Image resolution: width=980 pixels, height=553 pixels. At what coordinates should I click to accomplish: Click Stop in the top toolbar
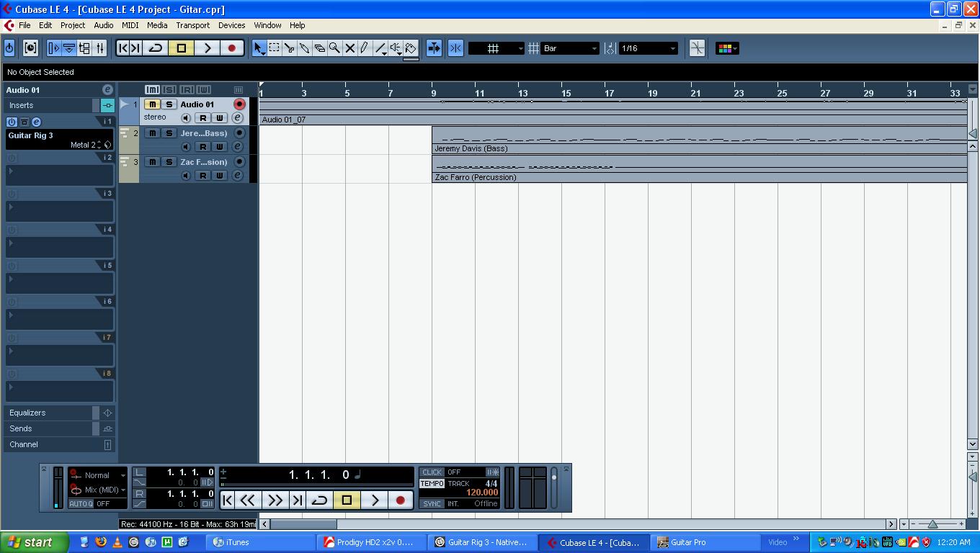182,48
